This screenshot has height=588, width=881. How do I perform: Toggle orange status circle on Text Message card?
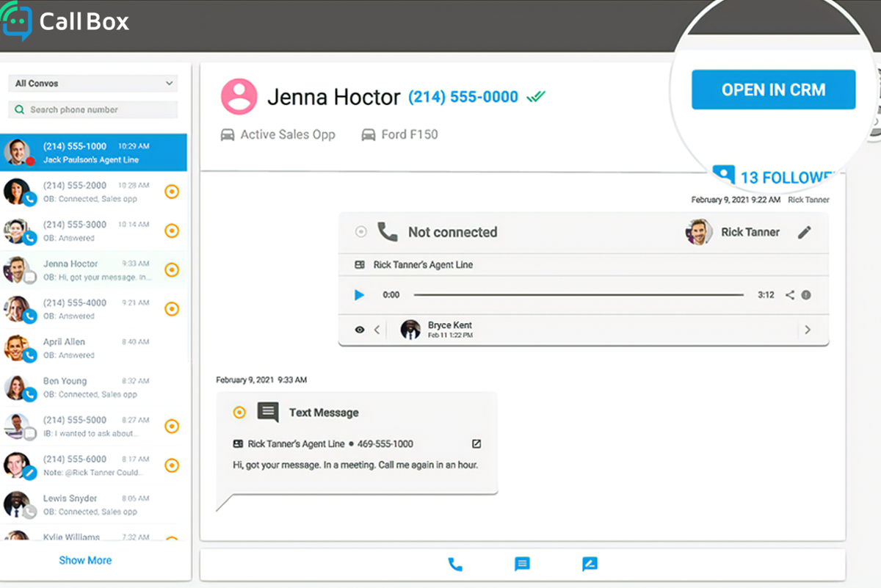click(239, 413)
